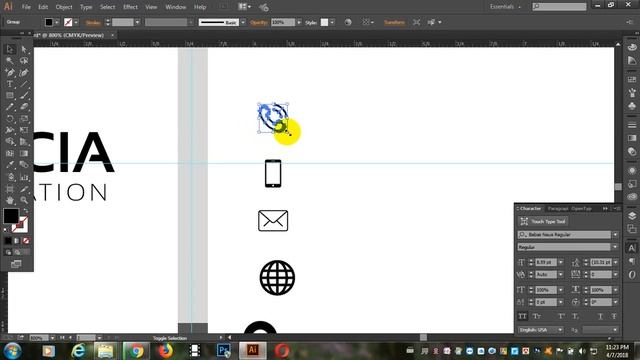The width and height of the screenshot is (640, 360).
Task: Select the Shape Builder tool
Action: 10,142
